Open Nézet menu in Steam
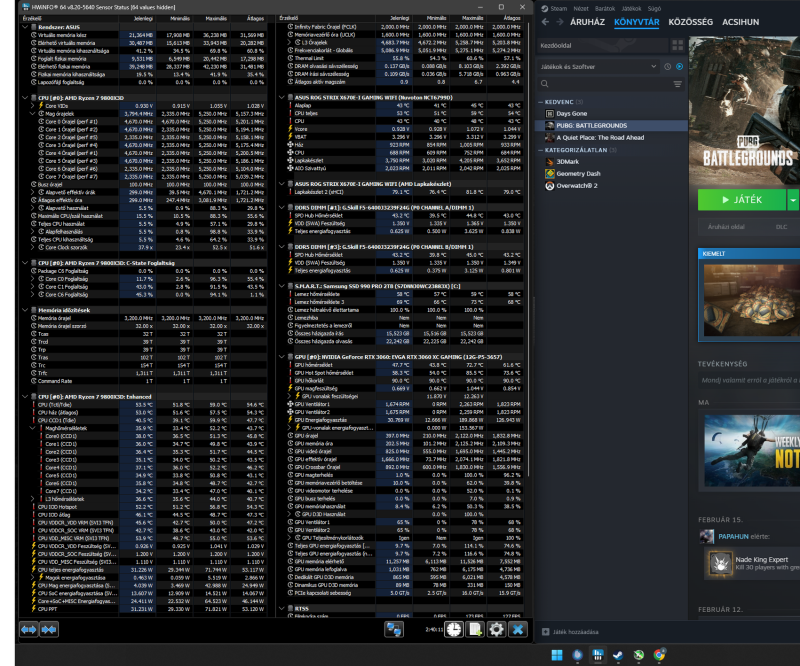The width and height of the screenshot is (800, 666). (x=581, y=8)
